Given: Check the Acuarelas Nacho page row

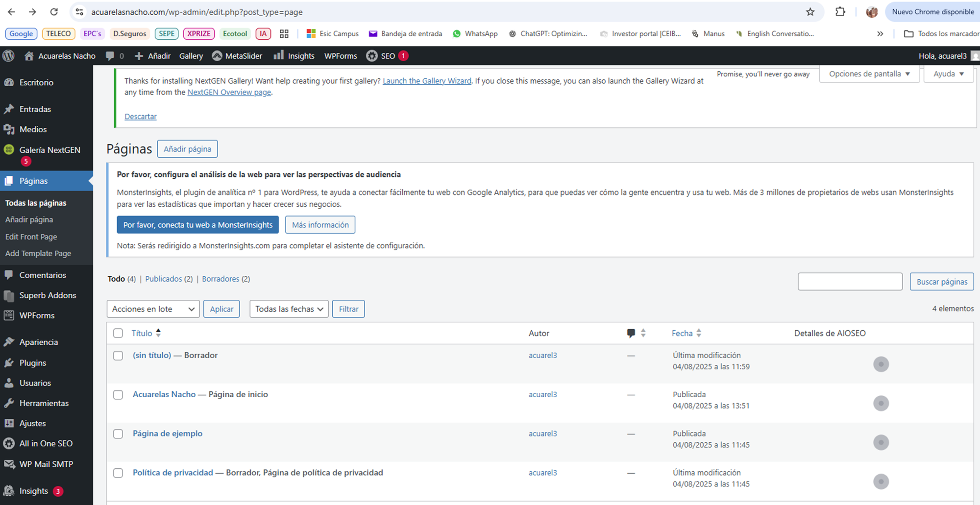Looking at the screenshot, I should [x=118, y=395].
